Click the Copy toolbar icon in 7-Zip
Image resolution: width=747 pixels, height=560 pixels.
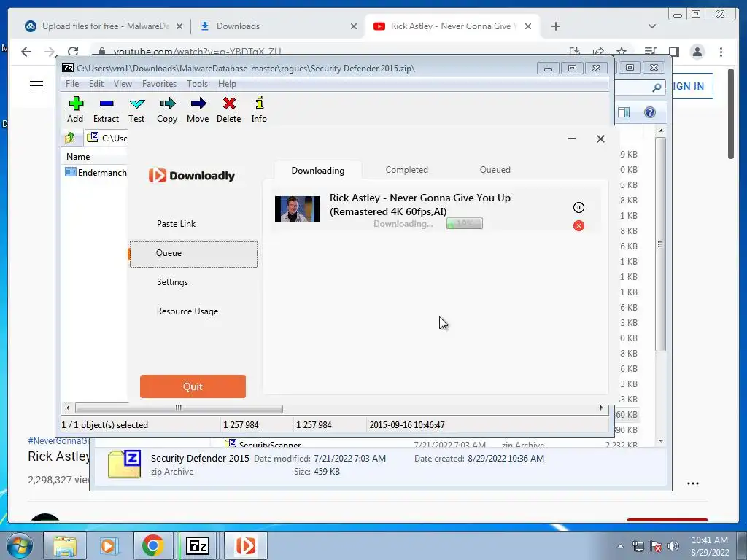(167, 109)
